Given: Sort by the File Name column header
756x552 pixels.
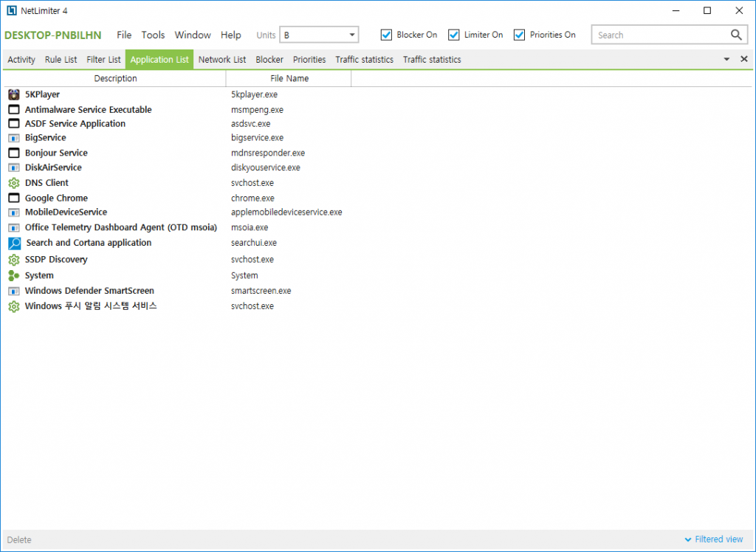Looking at the screenshot, I should pos(289,78).
